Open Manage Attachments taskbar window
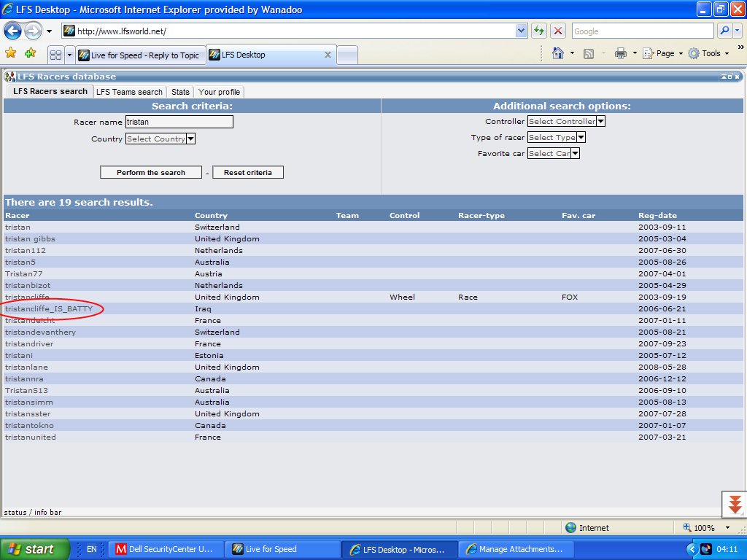747x560 pixels. point(516,549)
